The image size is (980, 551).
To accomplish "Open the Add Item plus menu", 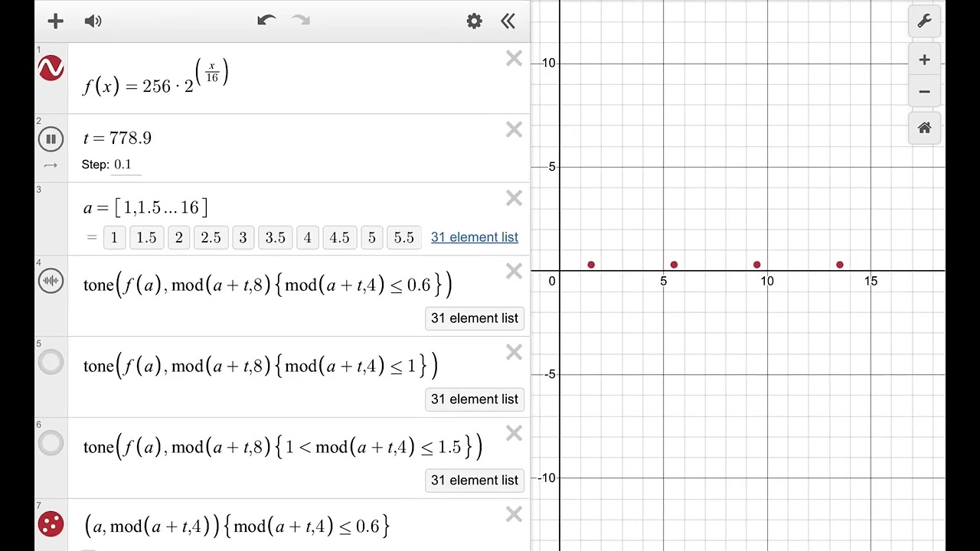I will [x=55, y=21].
